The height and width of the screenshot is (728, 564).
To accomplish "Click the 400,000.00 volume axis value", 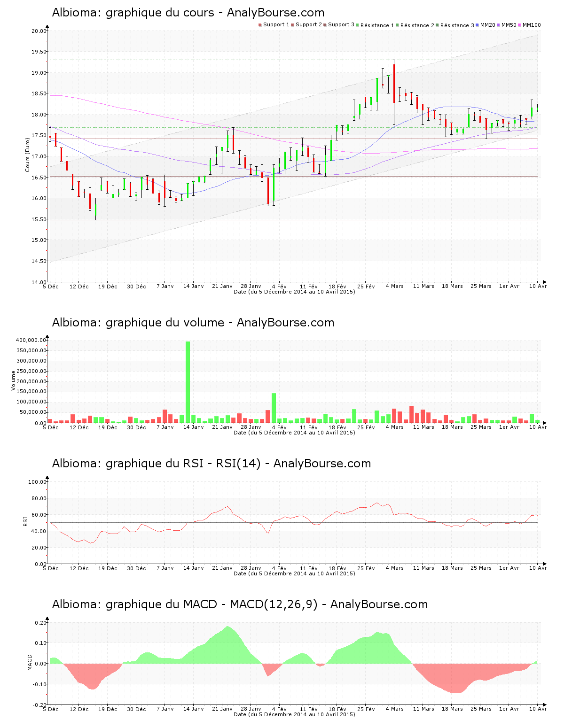I will pyautogui.click(x=31, y=340).
